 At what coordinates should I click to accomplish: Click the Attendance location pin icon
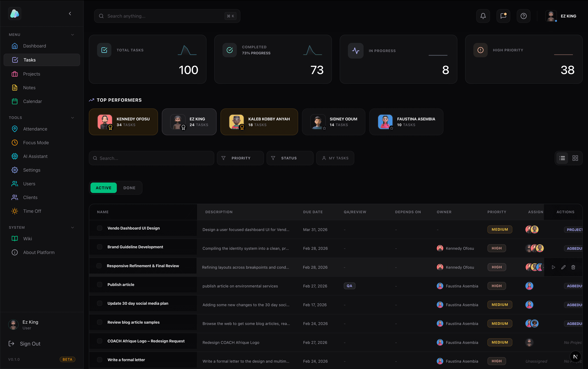tap(15, 129)
